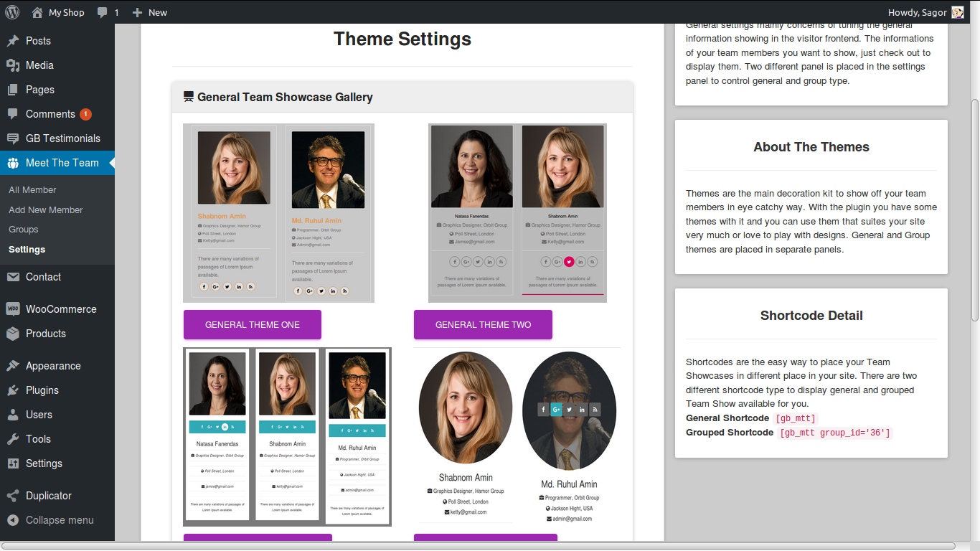
Task: Click the Tools wrench icon
Action: [x=13, y=439]
